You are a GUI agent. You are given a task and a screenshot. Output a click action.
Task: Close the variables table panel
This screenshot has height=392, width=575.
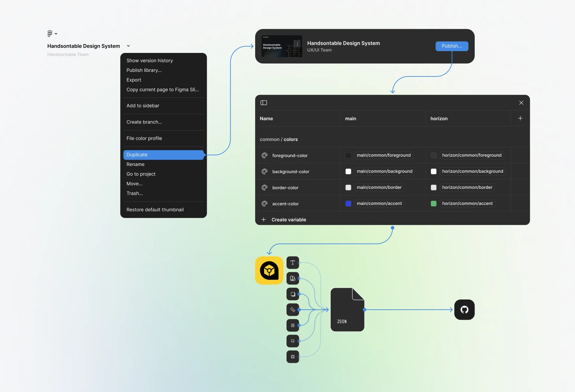521,103
